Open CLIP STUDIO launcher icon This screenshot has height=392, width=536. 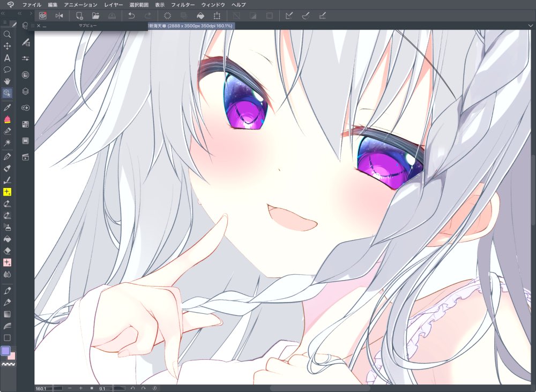point(42,16)
